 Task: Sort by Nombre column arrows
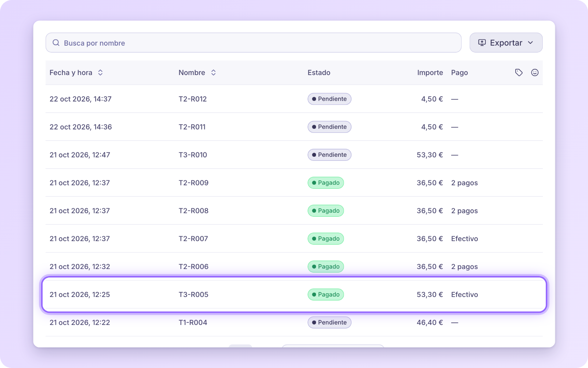(x=214, y=72)
